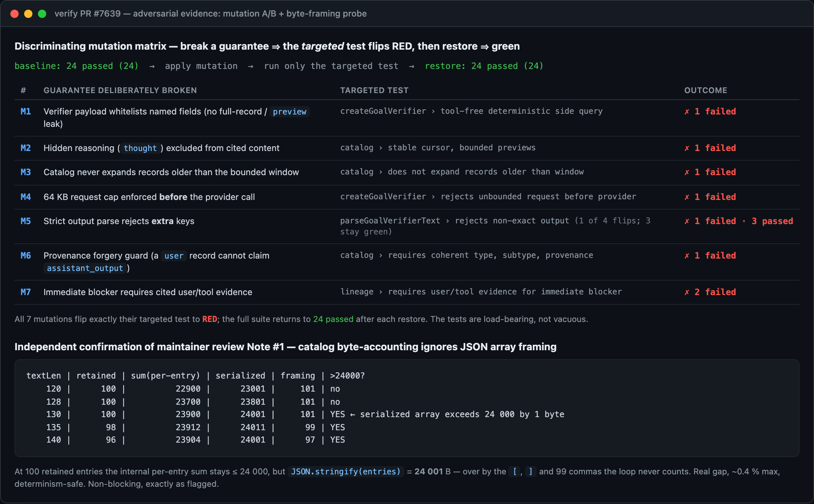814x504 pixels.
Task: Click 'Strict output parse rejects extra keys' text
Action: click(119, 221)
